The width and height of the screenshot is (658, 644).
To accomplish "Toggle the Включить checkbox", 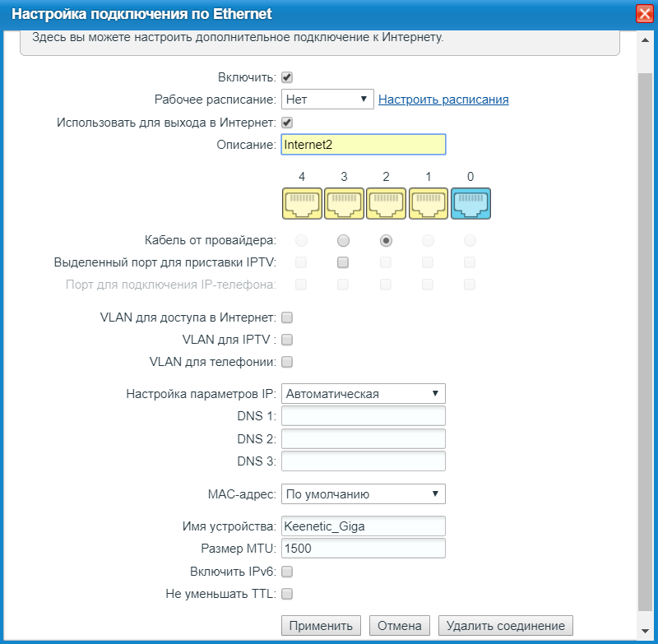I will [287, 77].
